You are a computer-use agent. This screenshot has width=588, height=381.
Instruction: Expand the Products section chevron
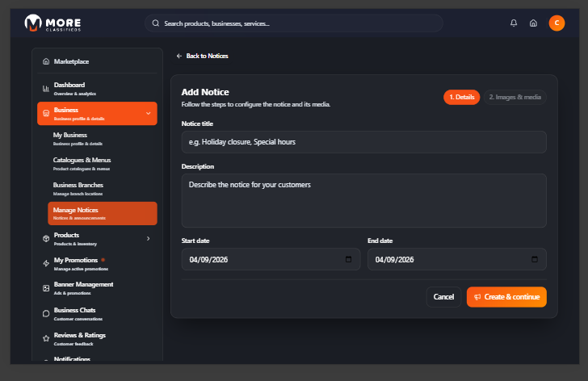148,238
